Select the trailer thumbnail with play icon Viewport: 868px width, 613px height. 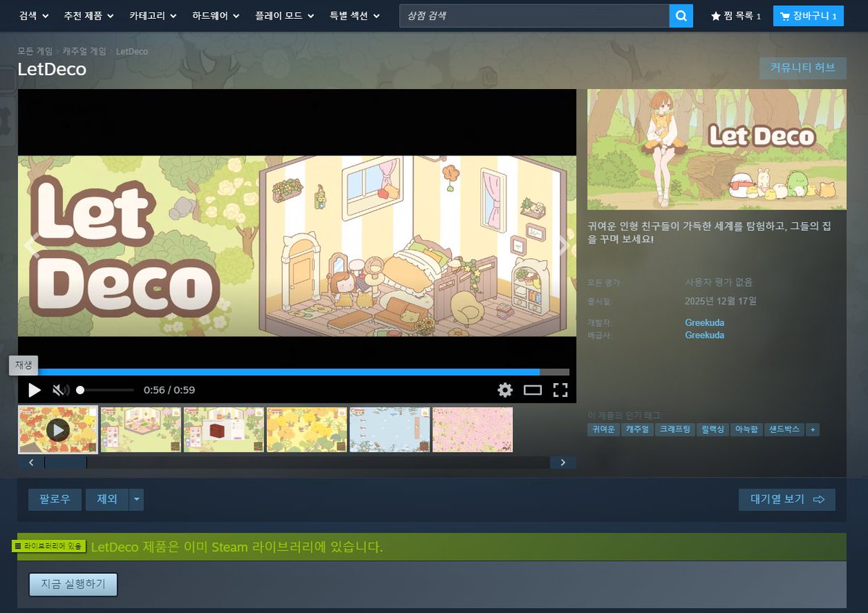58,429
